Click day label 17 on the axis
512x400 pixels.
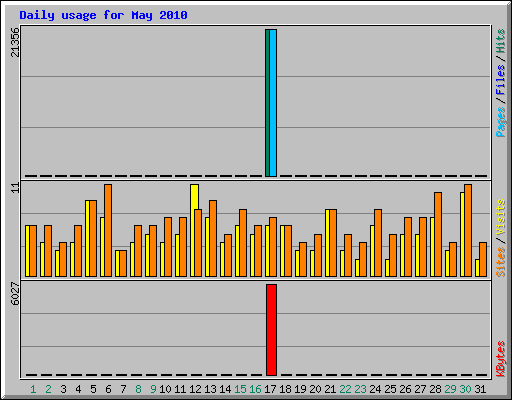click(x=270, y=389)
